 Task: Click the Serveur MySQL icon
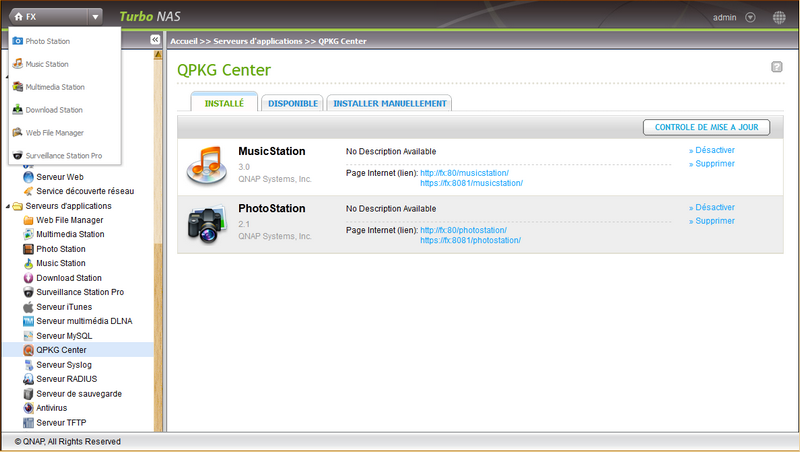click(29, 336)
